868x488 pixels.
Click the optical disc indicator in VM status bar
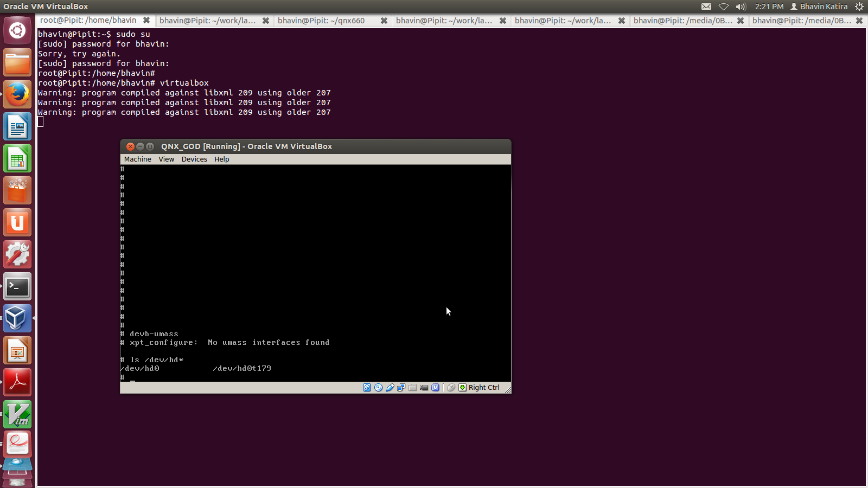coord(379,388)
